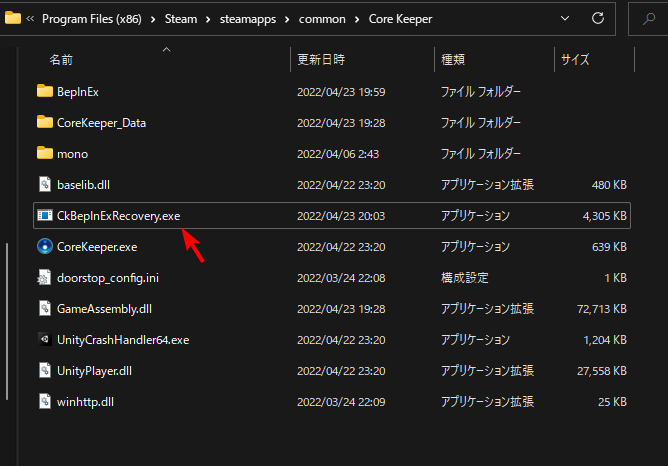Click the double chevron before Program Files
The width and height of the screenshot is (668, 466).
click(x=30, y=19)
